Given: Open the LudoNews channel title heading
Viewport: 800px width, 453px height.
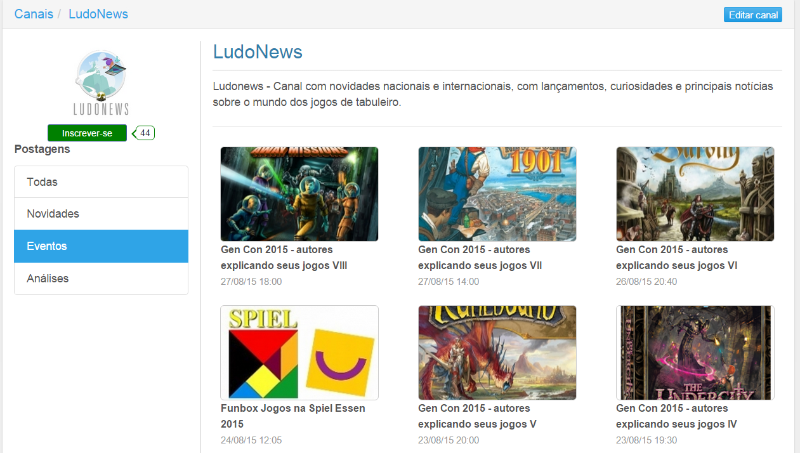Looking at the screenshot, I should click(258, 52).
